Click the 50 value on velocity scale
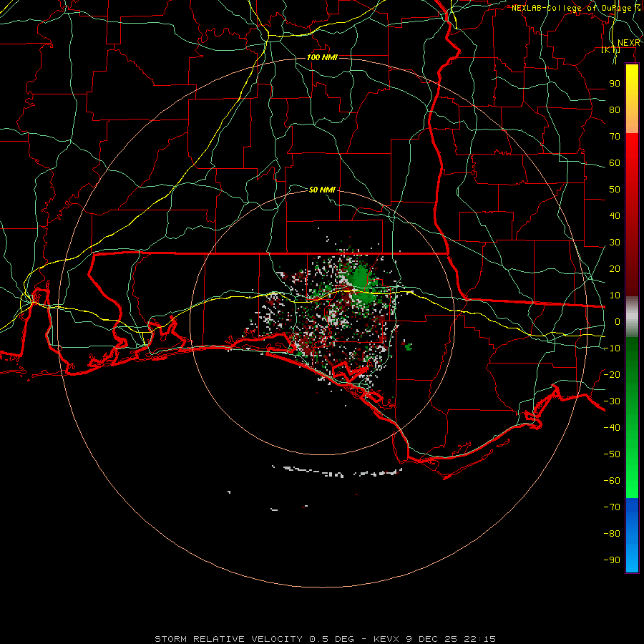Viewport: 644px width, 644px height. click(615, 190)
